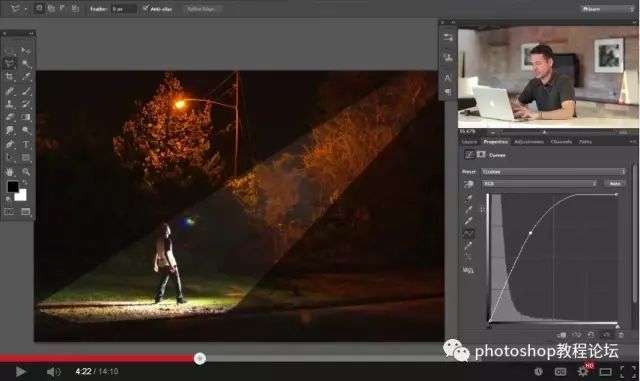The width and height of the screenshot is (640, 381).
Task: Toggle the Anti-alias checkbox
Action: [x=146, y=8]
